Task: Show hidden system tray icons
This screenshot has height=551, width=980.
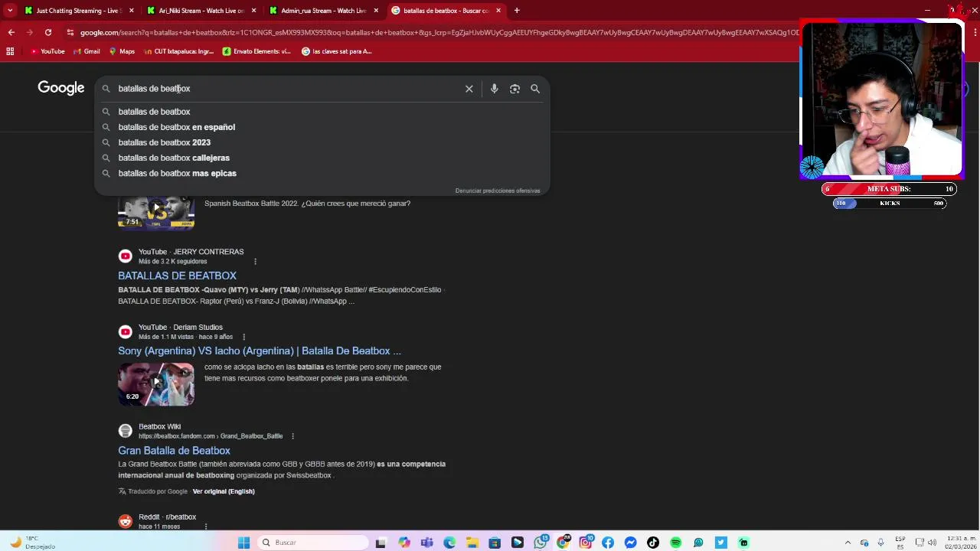Action: (x=848, y=543)
